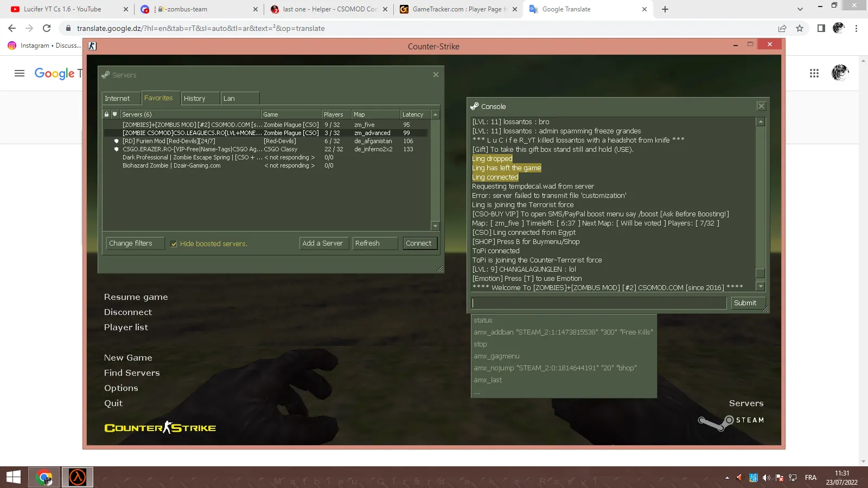868x488 pixels.
Task: Sort servers by secure shield column
Action: 114,114
